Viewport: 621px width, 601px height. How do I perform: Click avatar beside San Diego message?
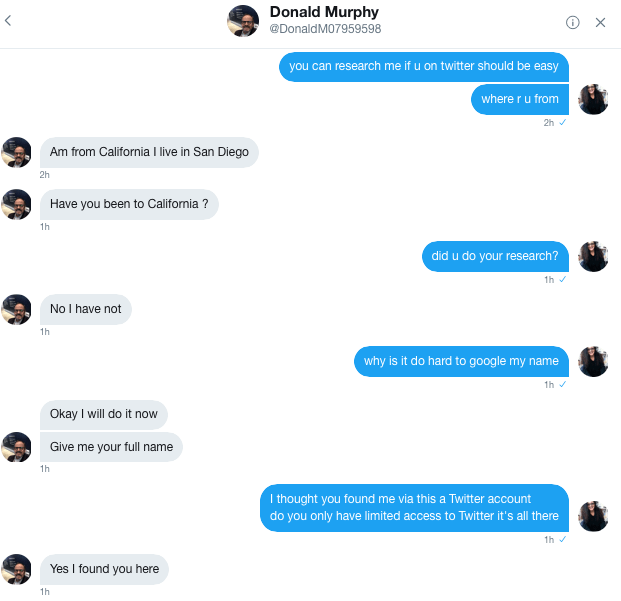pyautogui.click(x=17, y=152)
